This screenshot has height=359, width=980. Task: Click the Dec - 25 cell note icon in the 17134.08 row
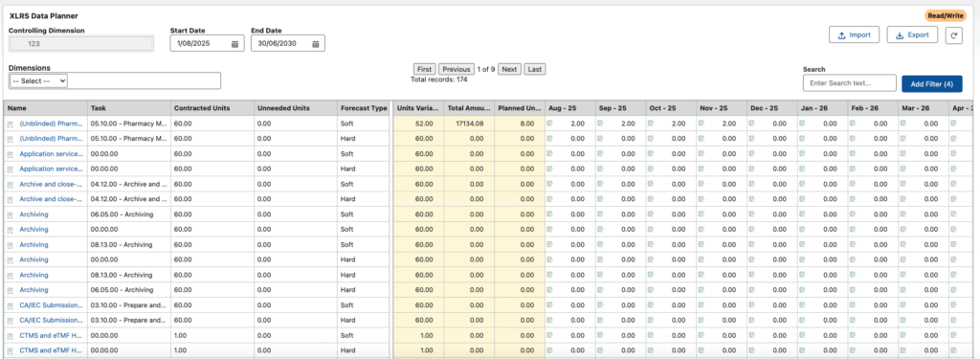click(752, 123)
